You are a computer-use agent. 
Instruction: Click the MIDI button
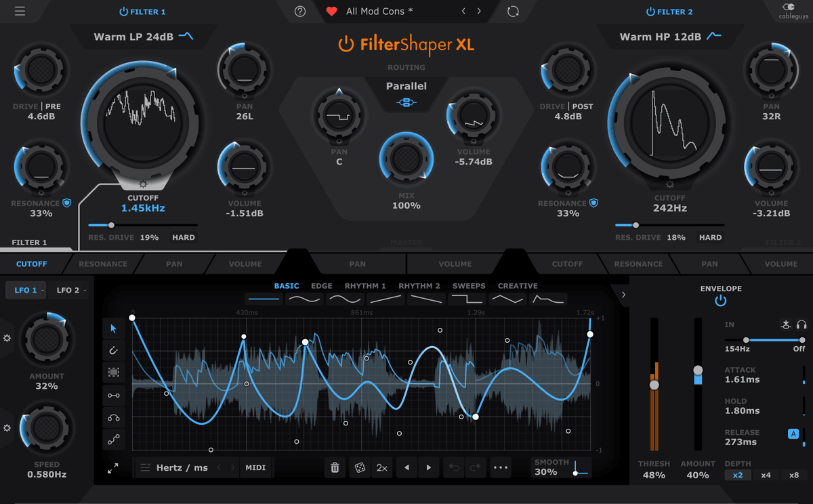pyautogui.click(x=256, y=467)
